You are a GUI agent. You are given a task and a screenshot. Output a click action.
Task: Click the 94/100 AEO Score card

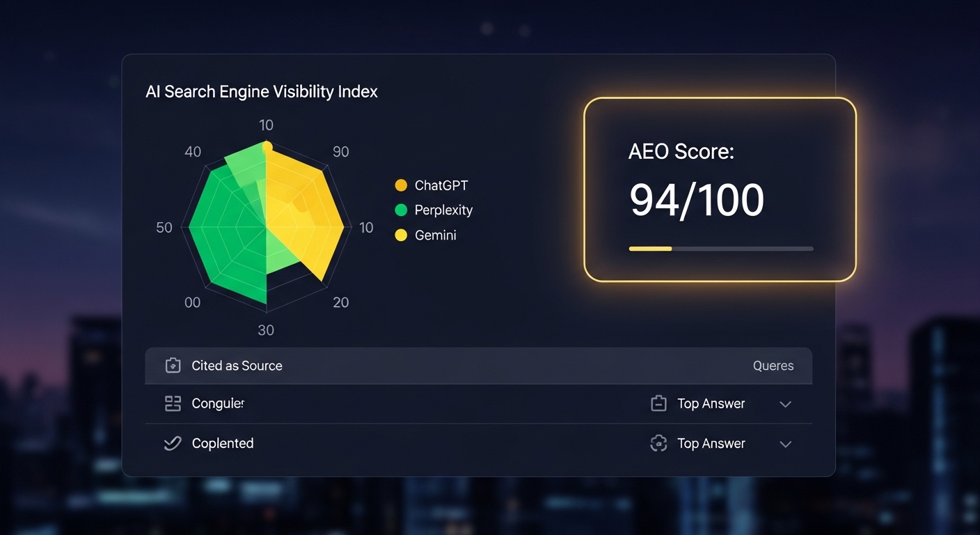[x=720, y=189]
